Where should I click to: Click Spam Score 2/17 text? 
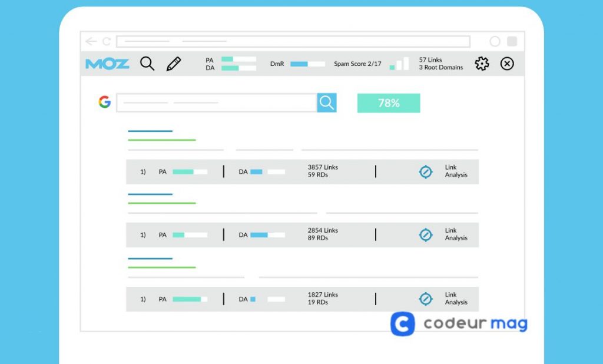click(357, 64)
